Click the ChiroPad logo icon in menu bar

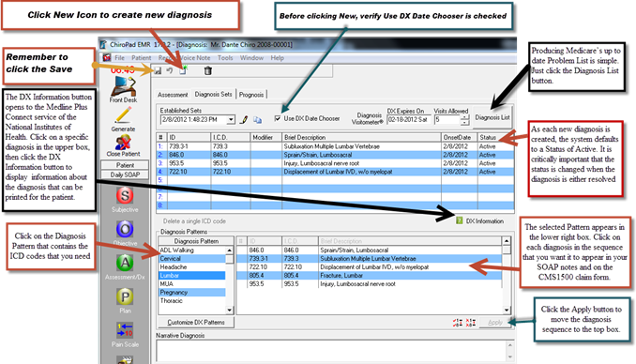click(107, 57)
